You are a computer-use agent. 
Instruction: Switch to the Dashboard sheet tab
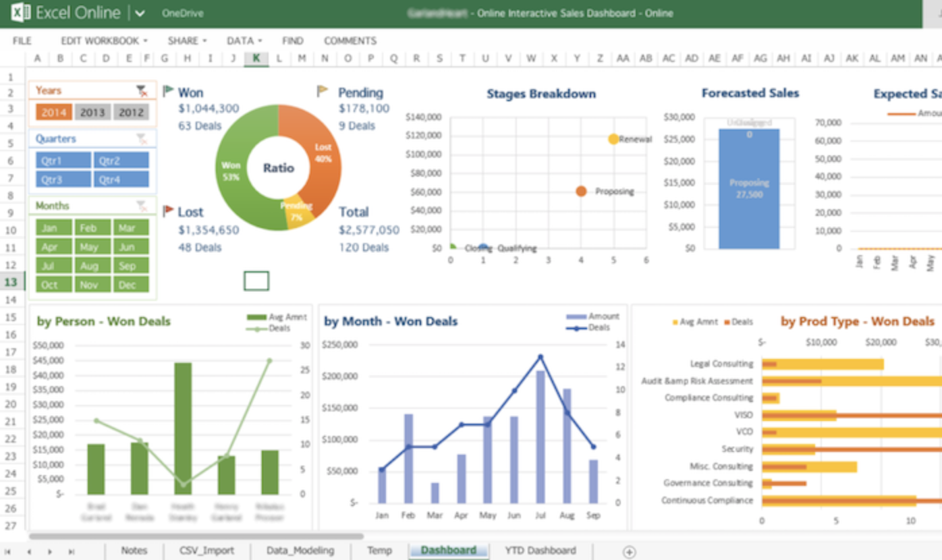click(x=449, y=551)
